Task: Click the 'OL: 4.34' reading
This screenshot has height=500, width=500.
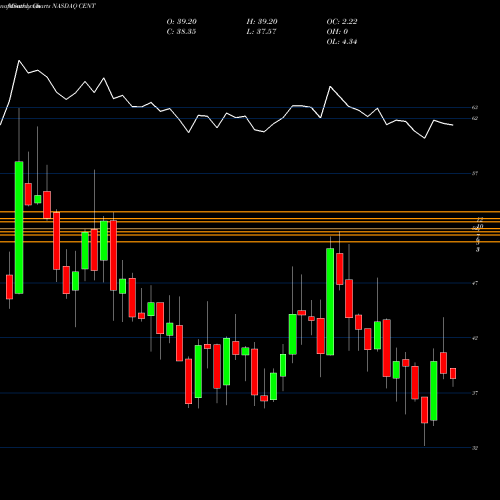Action: coord(342,42)
